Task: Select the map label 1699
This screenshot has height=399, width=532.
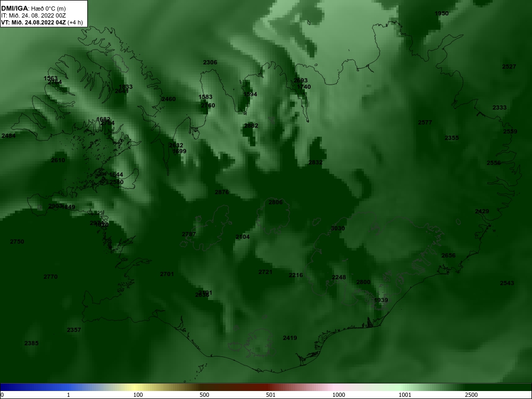Action: click(x=179, y=151)
